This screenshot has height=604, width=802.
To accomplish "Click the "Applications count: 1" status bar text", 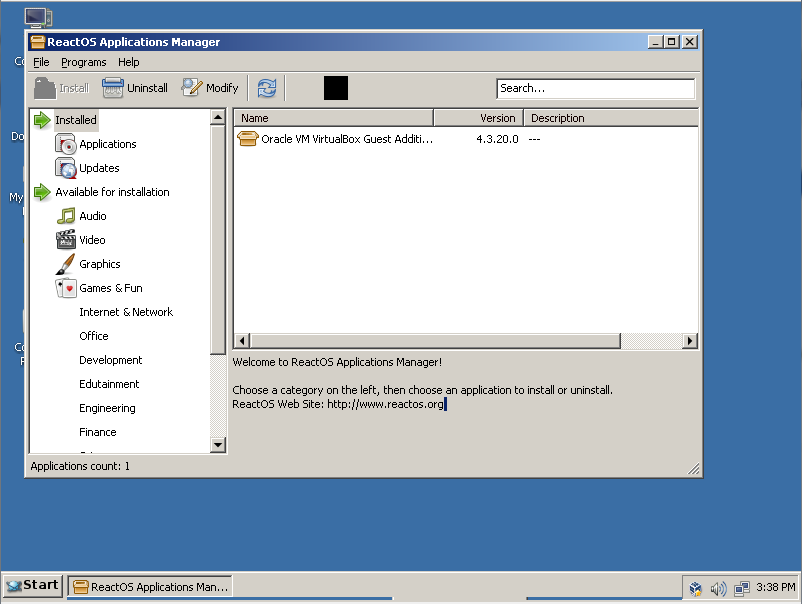I will coord(80,466).
